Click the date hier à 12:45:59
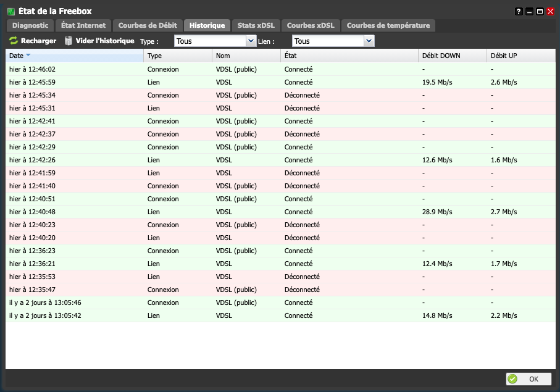 [32, 82]
